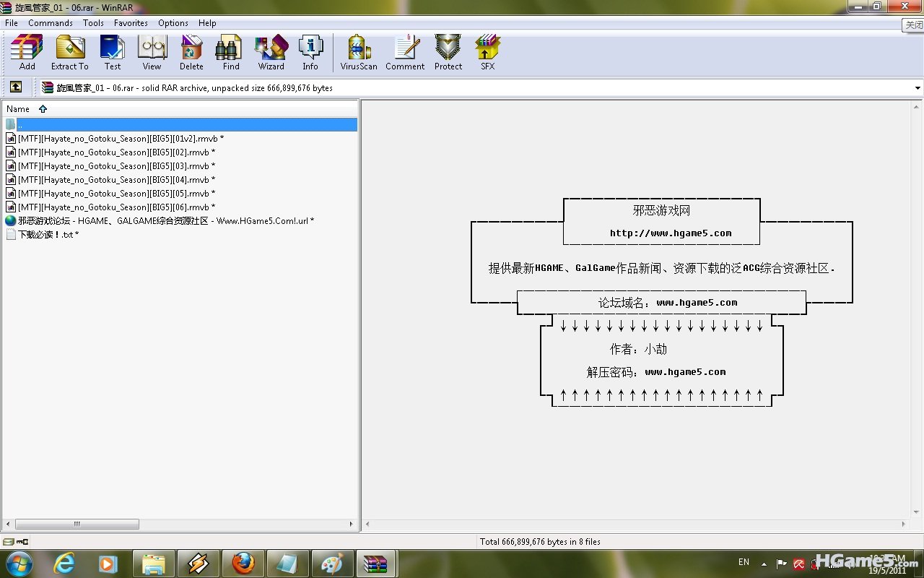
Task: Run the Test archive tool
Action: pyautogui.click(x=113, y=52)
